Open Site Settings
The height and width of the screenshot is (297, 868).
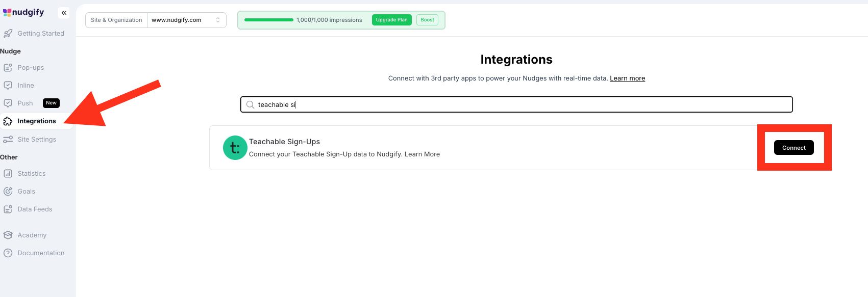(x=36, y=140)
